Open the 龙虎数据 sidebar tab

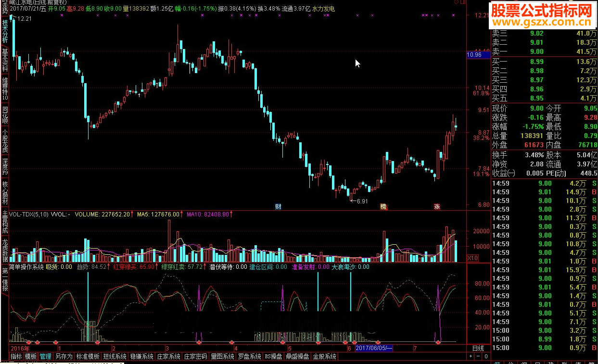pos(5,250)
